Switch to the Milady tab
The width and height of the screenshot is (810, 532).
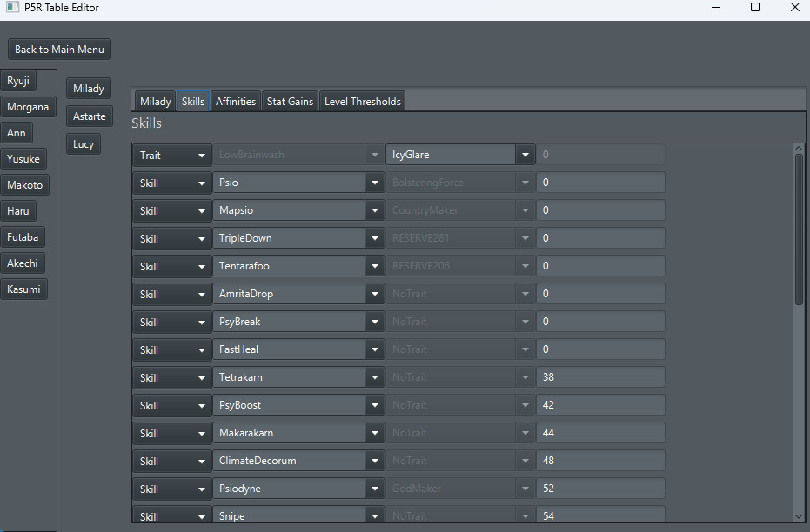[x=155, y=102]
